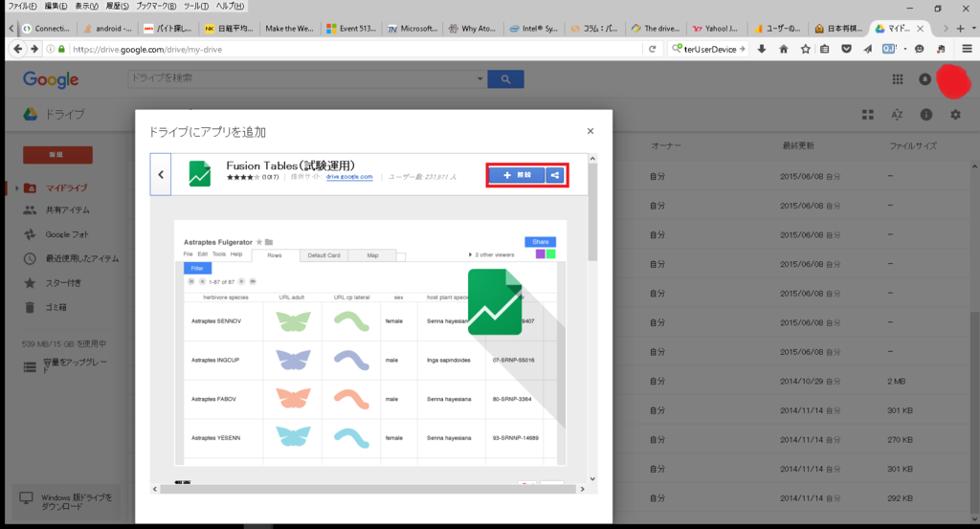Screen dimensions: 980x529
Task: Click the red 新規 button
Action: tap(57, 155)
